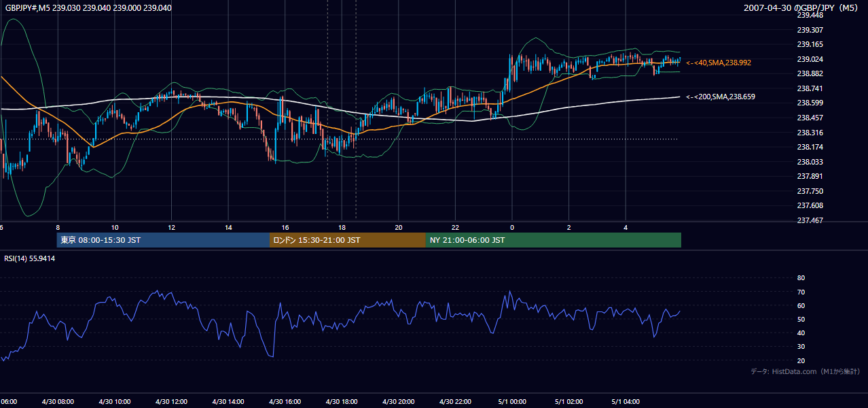Screen dimensions: 868x408
Task: Click the bottom 4/30 12:00 time label
Action: point(171,401)
